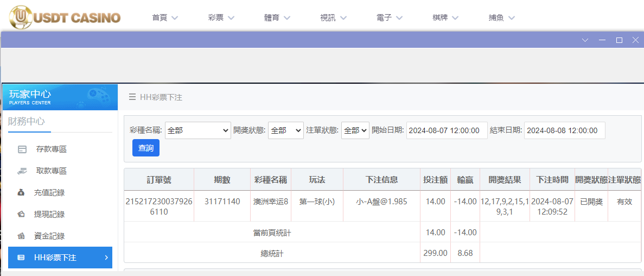Open the 注單狀態 dropdown
This screenshot has width=644, height=276.
[x=355, y=130]
